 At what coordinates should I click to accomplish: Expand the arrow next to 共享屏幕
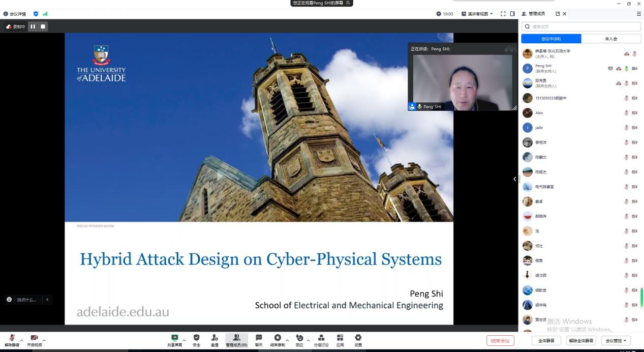pos(184,340)
